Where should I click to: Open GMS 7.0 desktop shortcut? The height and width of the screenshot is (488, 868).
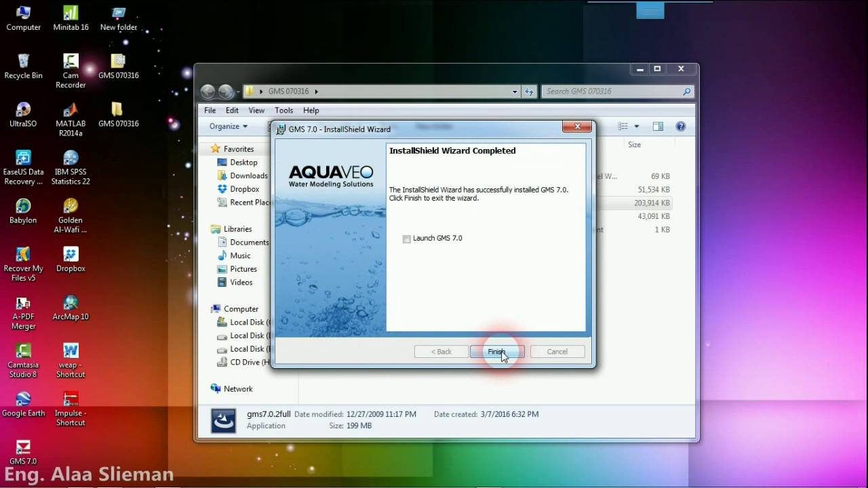click(23, 451)
